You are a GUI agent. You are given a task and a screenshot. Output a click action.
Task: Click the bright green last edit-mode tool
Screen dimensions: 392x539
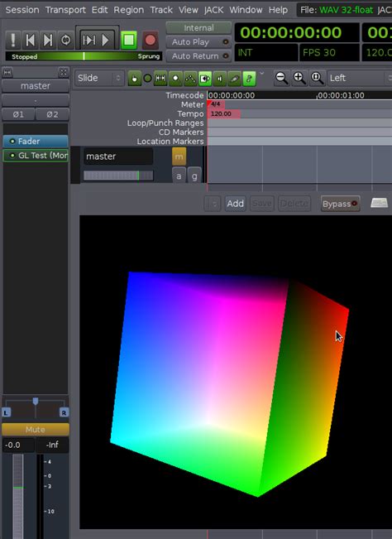[x=249, y=79]
